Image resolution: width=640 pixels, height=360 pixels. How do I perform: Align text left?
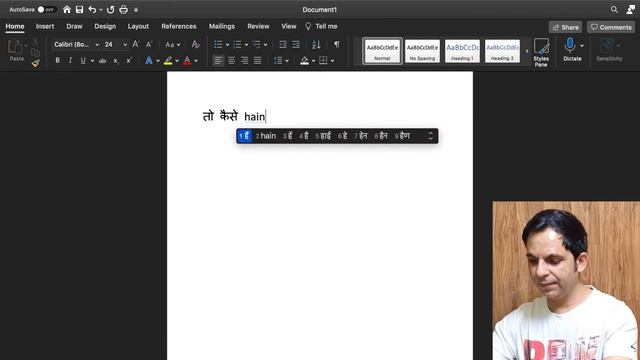tap(218, 60)
